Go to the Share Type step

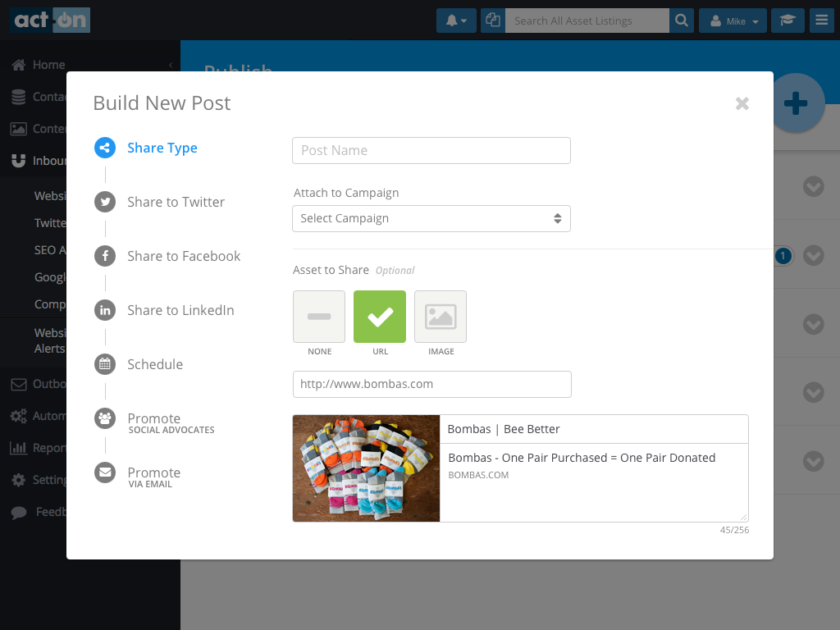coord(162,148)
